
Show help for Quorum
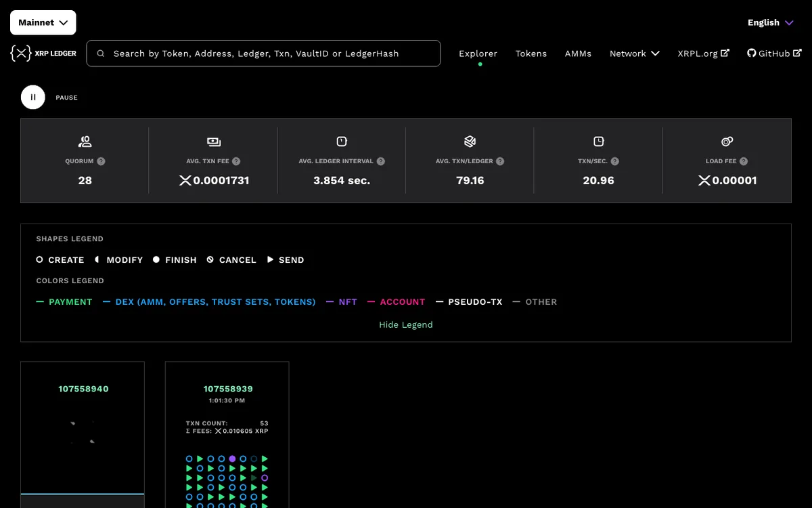click(x=101, y=161)
